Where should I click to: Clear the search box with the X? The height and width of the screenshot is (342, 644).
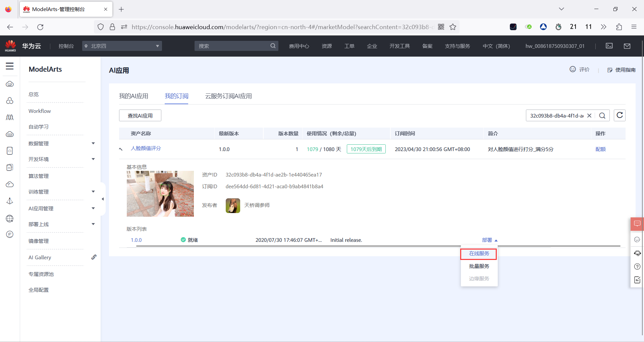(590, 115)
